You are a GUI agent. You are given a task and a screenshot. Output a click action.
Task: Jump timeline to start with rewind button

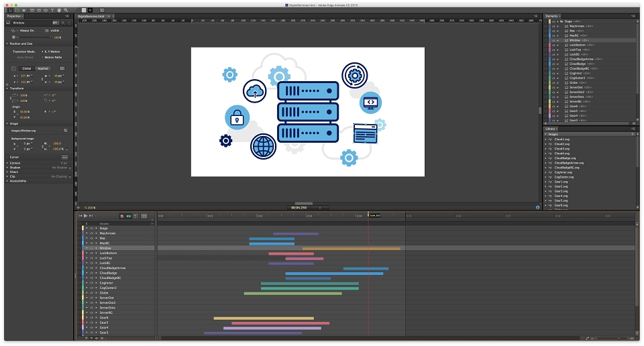(80, 216)
